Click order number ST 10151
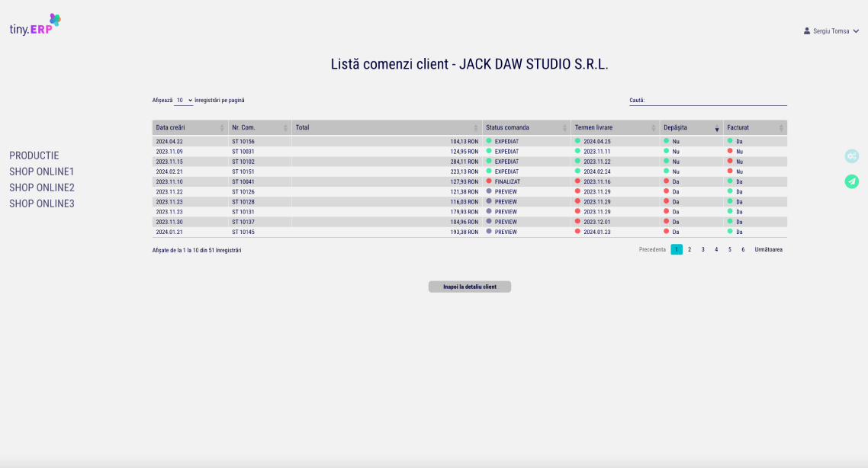The height and width of the screenshot is (468, 868). (x=243, y=171)
